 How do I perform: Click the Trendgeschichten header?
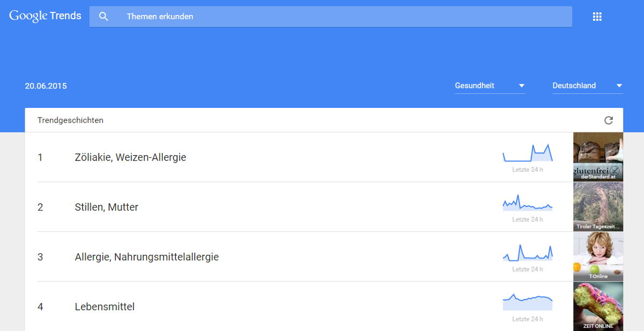tap(70, 120)
